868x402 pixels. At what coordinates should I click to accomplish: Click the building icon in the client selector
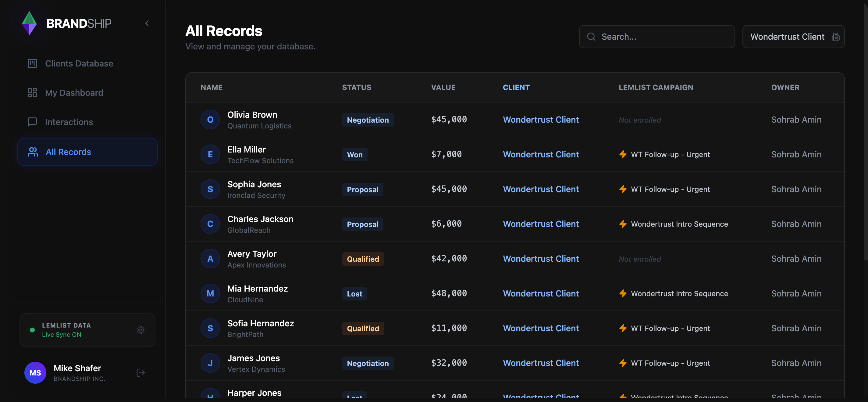pyautogui.click(x=835, y=37)
